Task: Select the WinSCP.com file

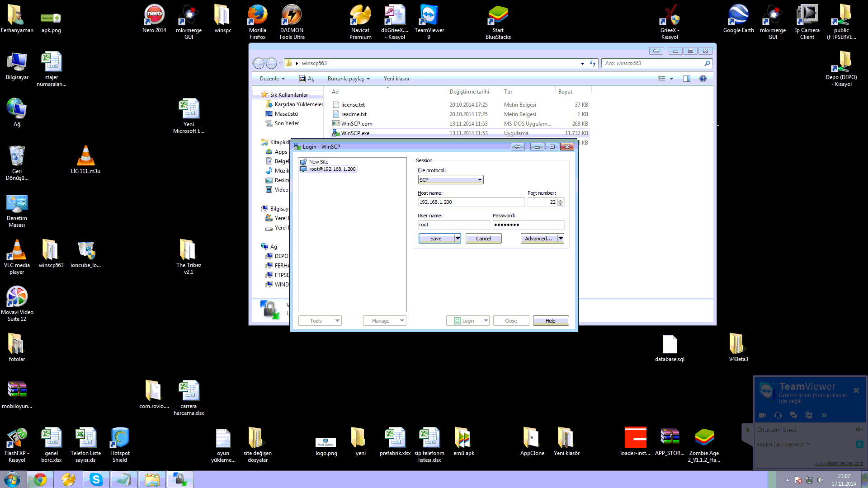Action: pyautogui.click(x=356, y=124)
